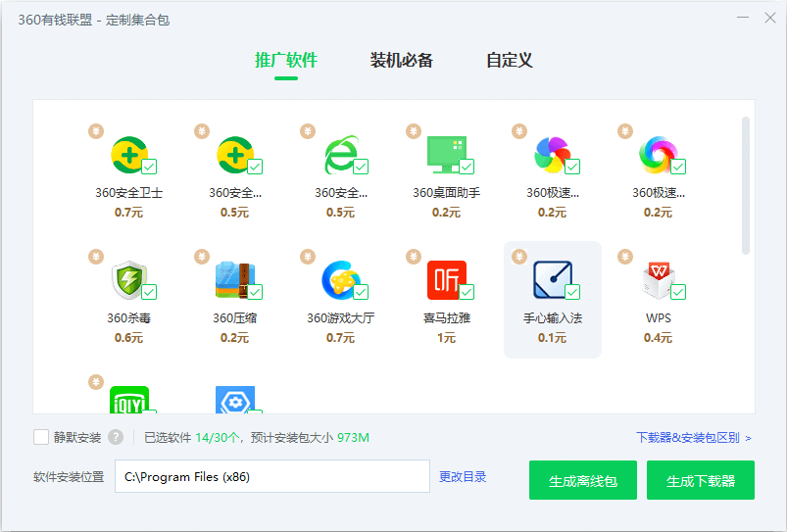787x532 pixels.
Task: Click the green iQIYI icon
Action: (x=129, y=400)
